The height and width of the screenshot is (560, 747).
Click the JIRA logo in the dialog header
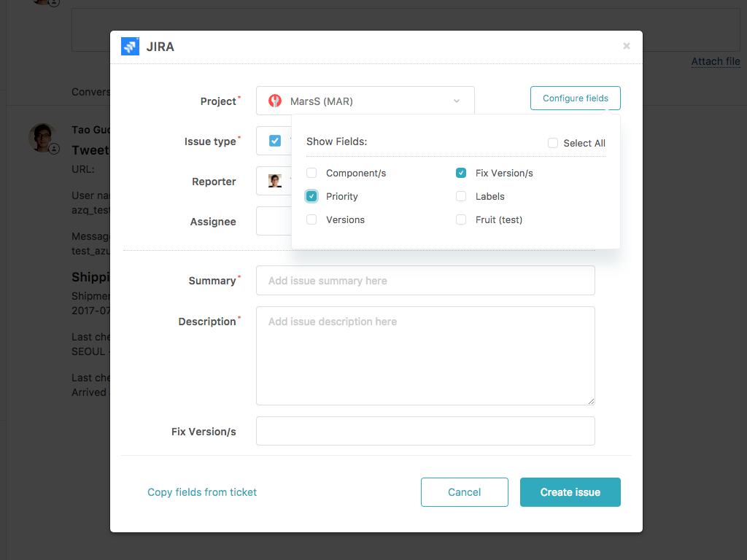(130, 46)
